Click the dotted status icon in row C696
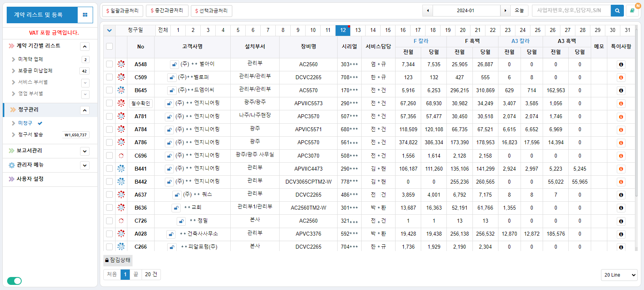Image resolution: width=644 pixels, height=290 pixels. pos(121,156)
